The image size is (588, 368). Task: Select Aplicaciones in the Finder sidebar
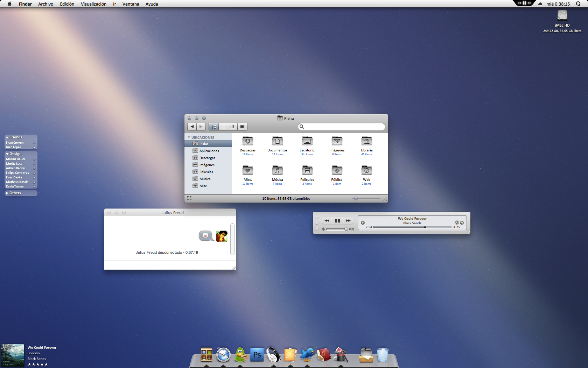pos(208,151)
